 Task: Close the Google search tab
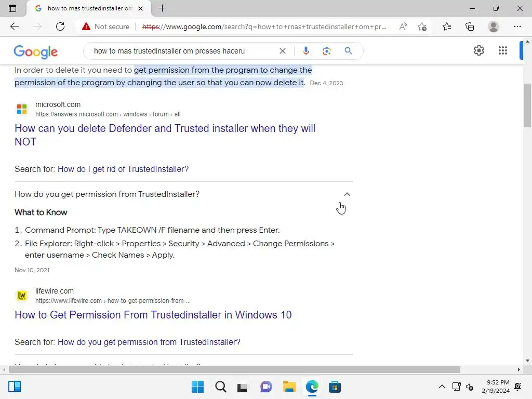pyautogui.click(x=140, y=8)
